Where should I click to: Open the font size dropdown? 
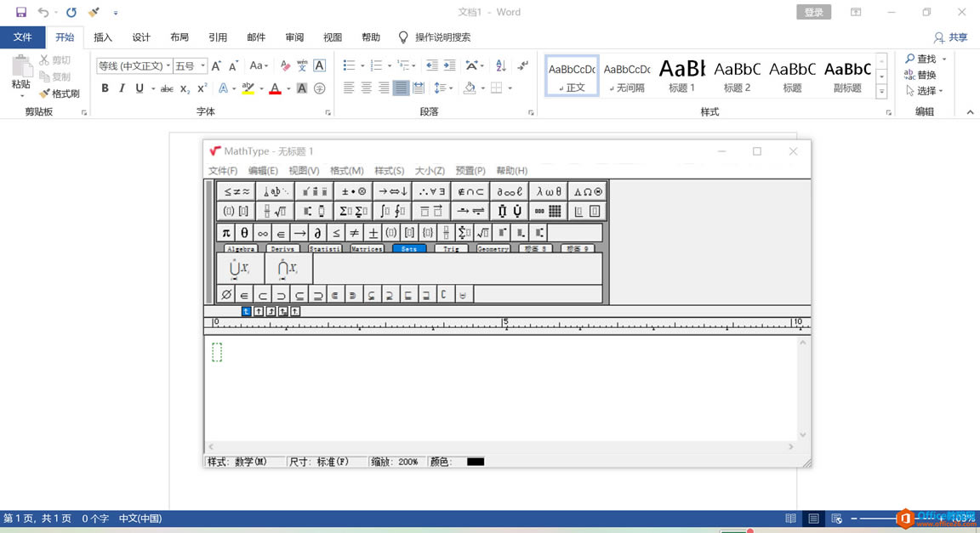pos(202,66)
